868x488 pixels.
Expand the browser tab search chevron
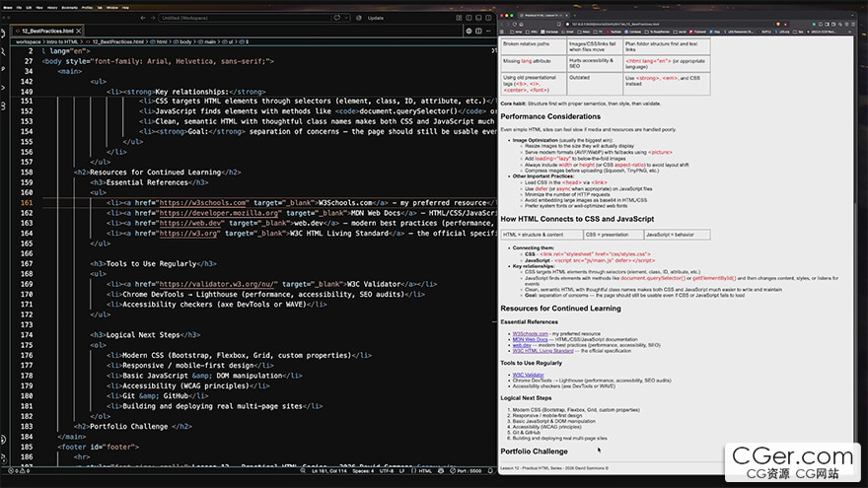tap(852, 16)
